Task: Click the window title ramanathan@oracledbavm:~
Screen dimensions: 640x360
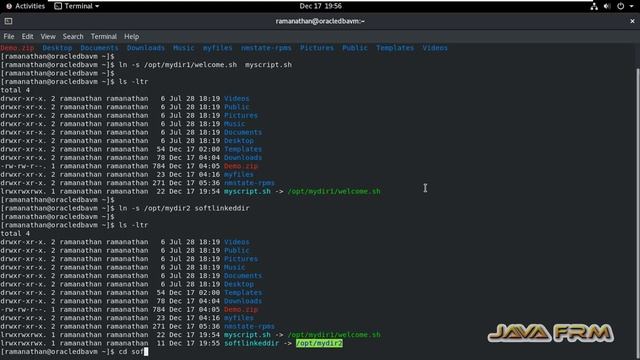Action: pos(320,21)
